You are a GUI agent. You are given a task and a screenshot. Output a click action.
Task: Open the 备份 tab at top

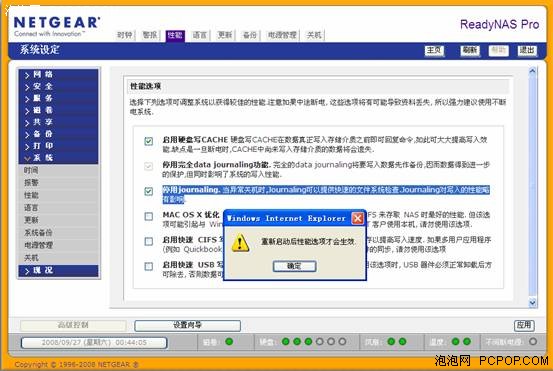[250, 35]
